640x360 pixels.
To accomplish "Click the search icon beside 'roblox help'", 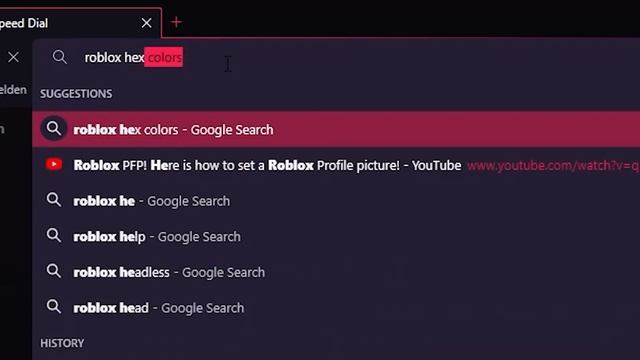I will click(x=53, y=236).
